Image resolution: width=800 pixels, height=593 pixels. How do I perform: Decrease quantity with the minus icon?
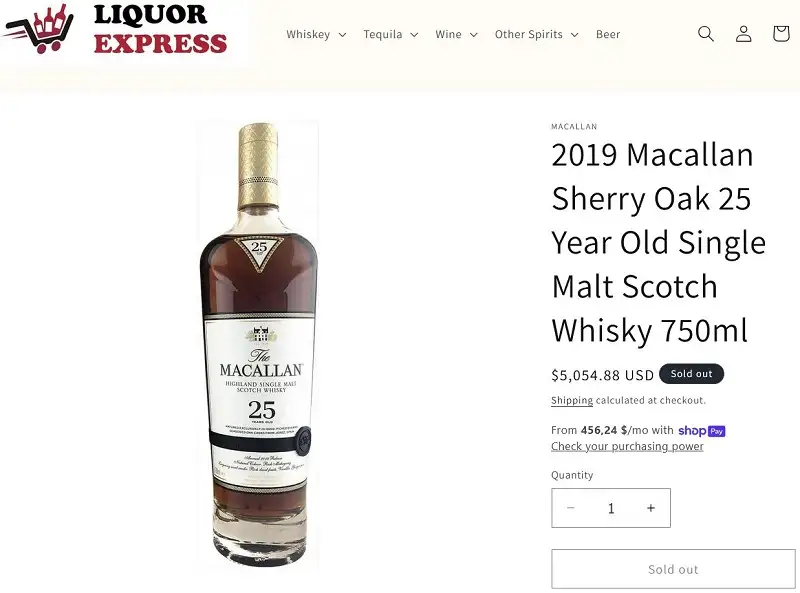point(570,508)
